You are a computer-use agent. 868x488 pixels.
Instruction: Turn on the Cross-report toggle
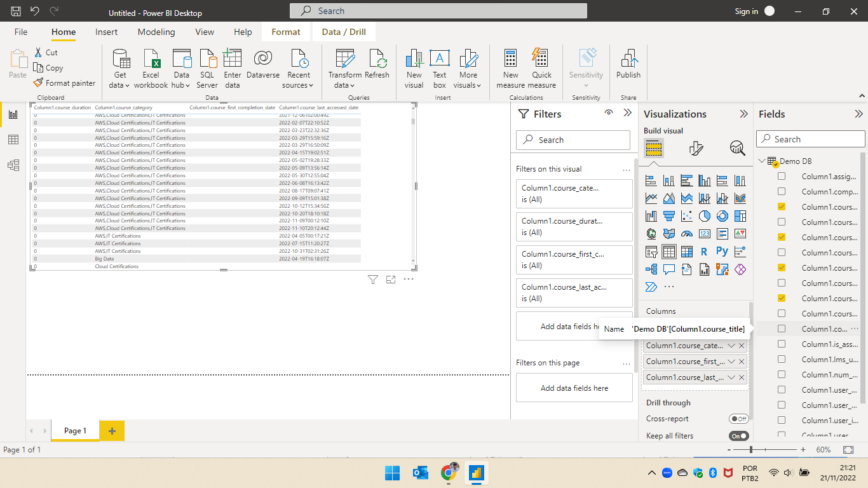739,419
